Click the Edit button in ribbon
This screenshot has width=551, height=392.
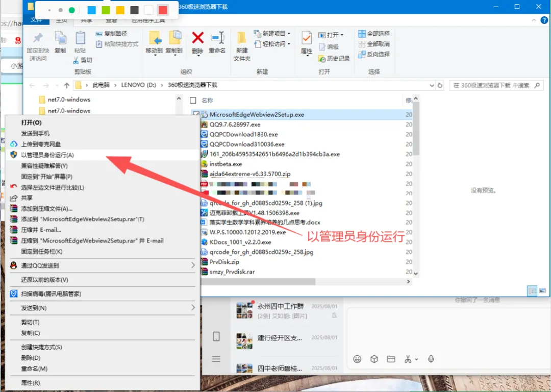coord(329,47)
